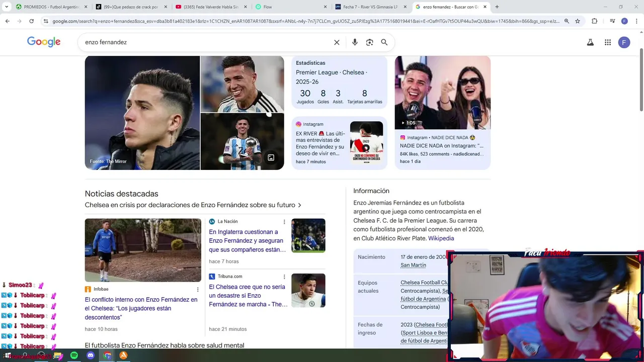Go back with the browser back arrow
This screenshot has height=362, width=644.
(8, 21)
